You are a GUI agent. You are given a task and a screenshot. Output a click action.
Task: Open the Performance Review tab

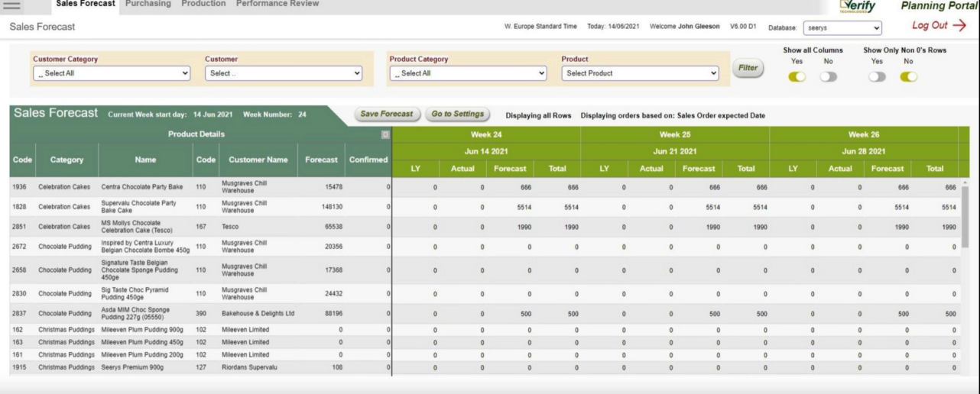coord(277,4)
